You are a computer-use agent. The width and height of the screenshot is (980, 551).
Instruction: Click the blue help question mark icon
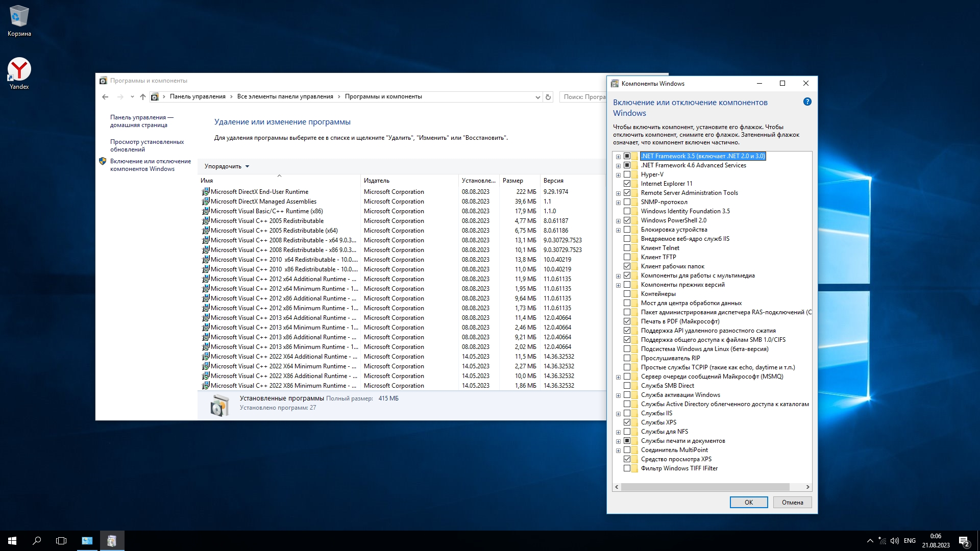click(807, 102)
